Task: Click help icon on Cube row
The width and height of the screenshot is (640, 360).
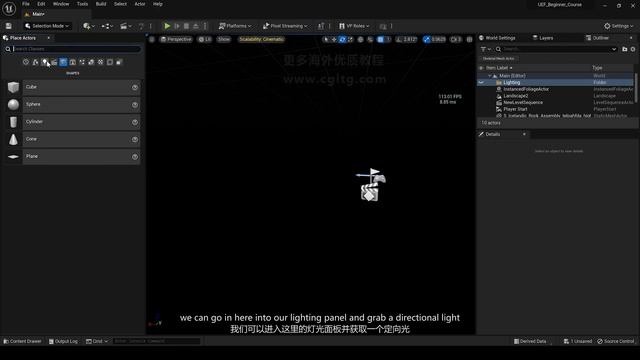Action: coord(135,87)
